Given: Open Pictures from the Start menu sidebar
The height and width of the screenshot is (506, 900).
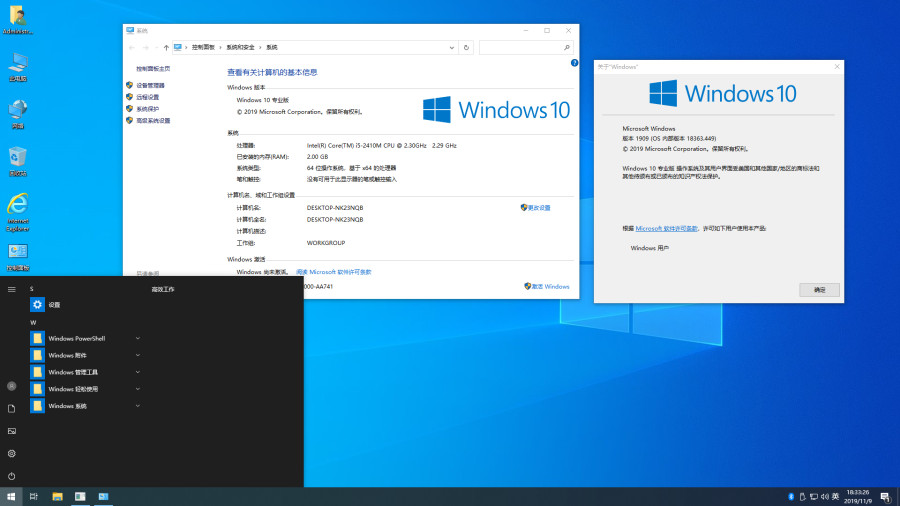Looking at the screenshot, I should [11, 431].
